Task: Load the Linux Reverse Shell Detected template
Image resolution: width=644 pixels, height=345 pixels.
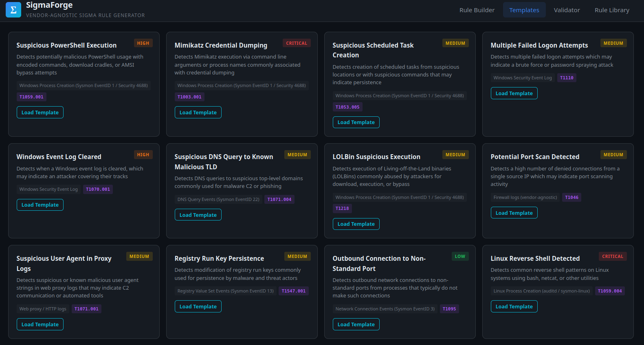Action: click(x=514, y=307)
